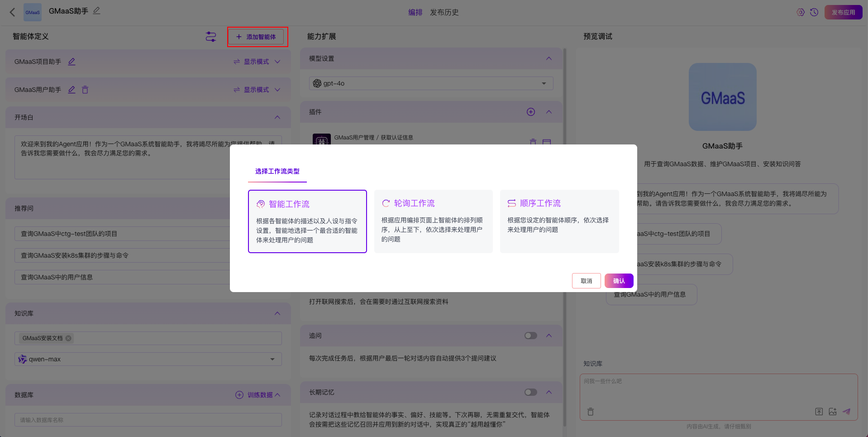Switch to the 发布历史 tab
Screen dimensions: 868x437
point(444,12)
